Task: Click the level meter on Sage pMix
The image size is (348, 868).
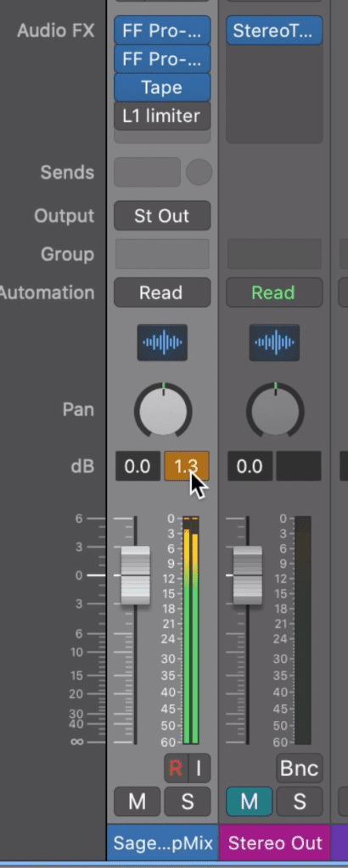Action: tap(191, 631)
